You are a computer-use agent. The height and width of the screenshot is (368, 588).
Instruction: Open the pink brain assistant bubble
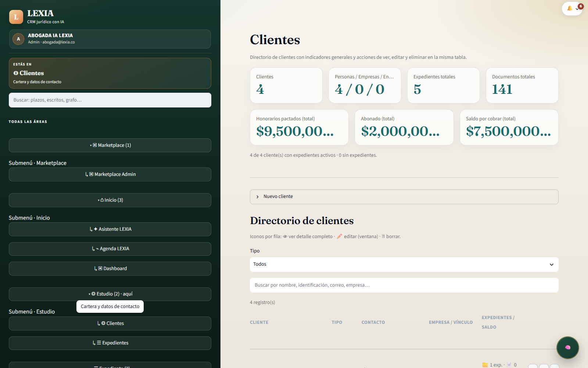(567, 347)
